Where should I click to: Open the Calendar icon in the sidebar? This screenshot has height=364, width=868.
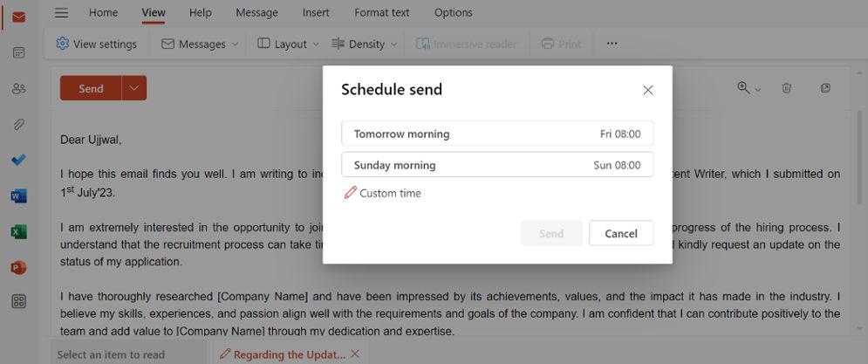pos(18,52)
